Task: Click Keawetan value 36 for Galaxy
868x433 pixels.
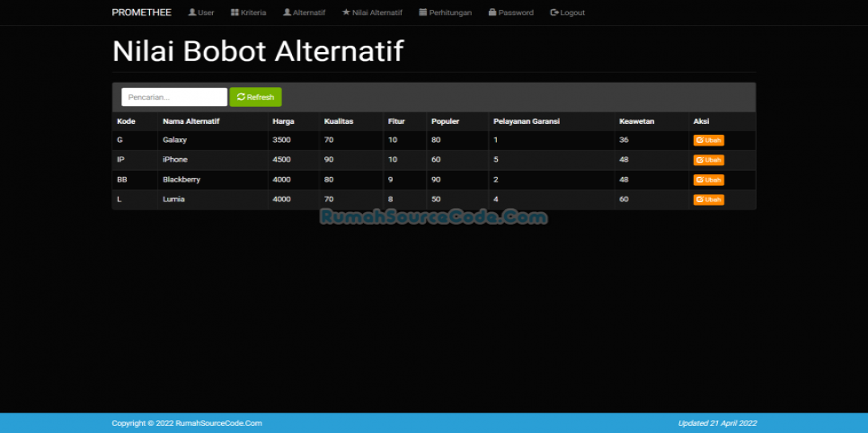Action: click(x=624, y=140)
